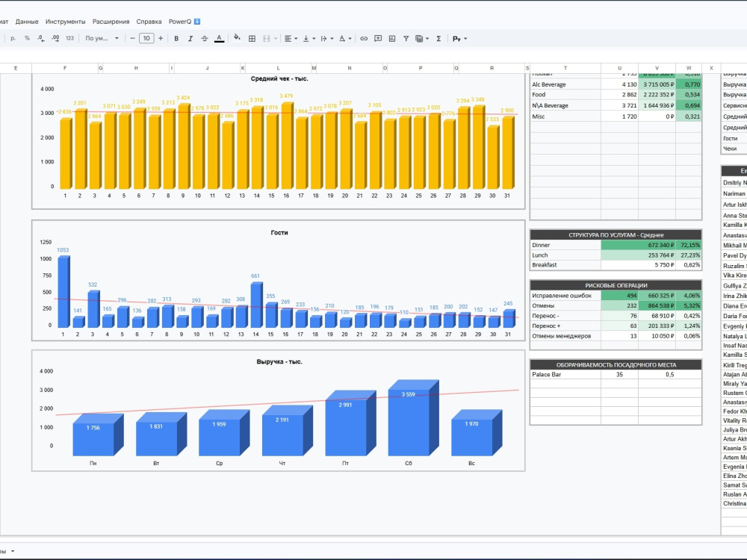Toggle italic formatting
747x560 pixels.
coord(190,39)
